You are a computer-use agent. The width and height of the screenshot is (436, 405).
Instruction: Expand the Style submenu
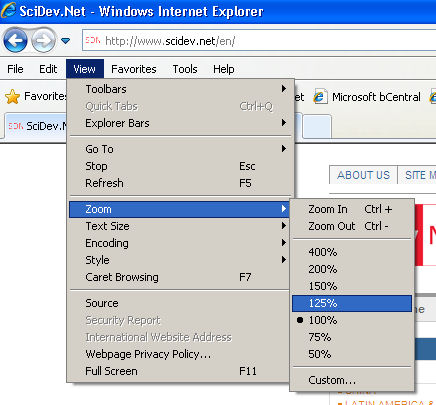(x=179, y=260)
